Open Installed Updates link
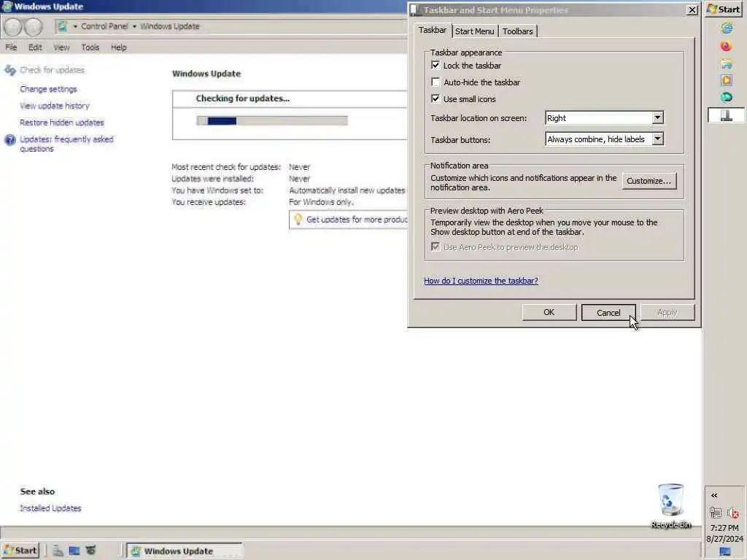The height and width of the screenshot is (560, 747). click(50, 508)
